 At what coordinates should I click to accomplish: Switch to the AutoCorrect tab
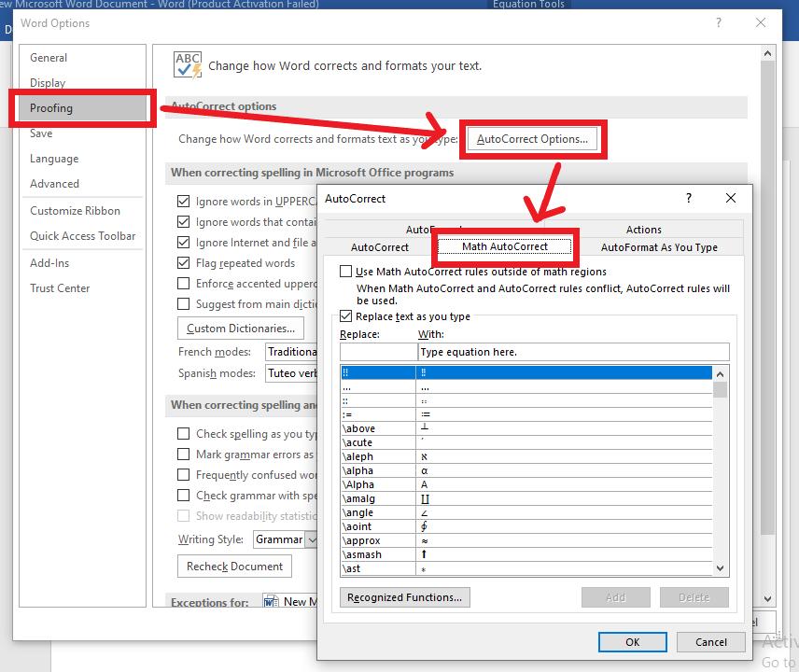pos(380,247)
